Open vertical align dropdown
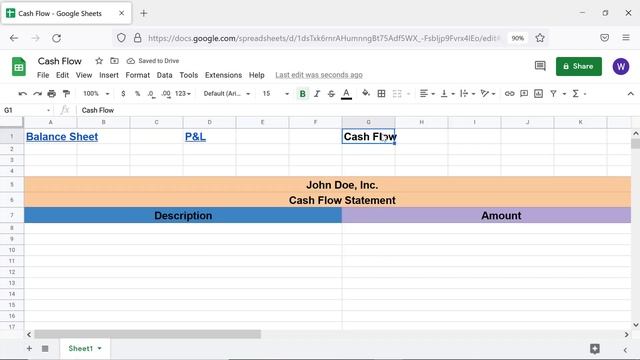The height and width of the screenshot is (360, 640). (448, 94)
